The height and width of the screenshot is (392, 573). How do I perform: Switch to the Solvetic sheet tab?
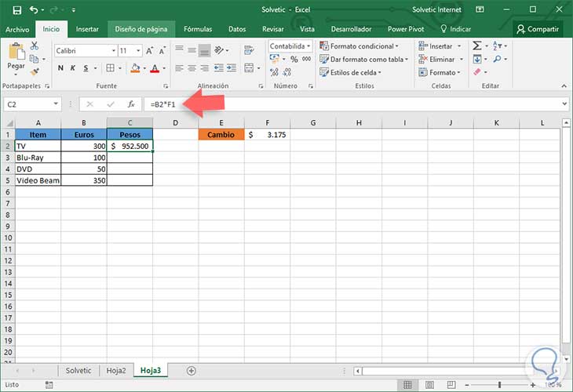(x=78, y=371)
